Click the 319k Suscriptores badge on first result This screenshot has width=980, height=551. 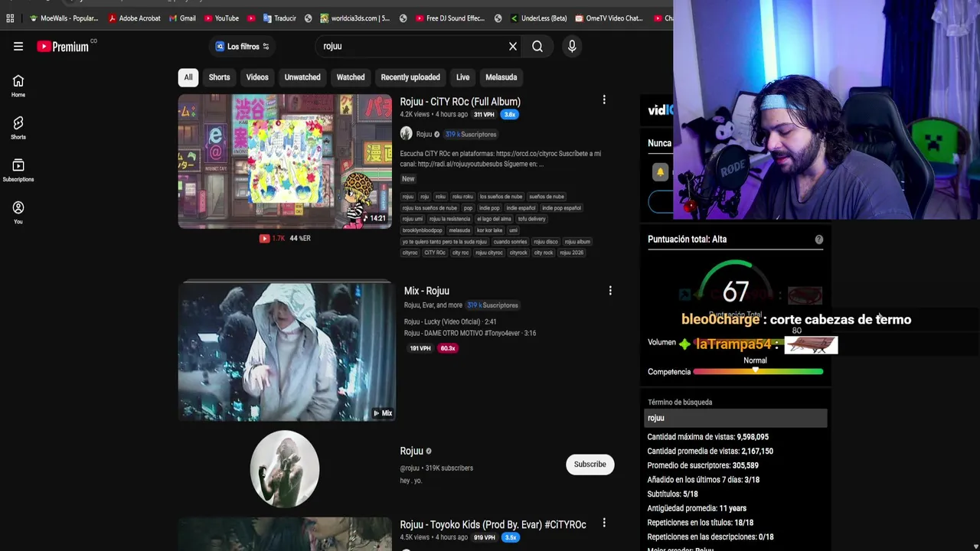pos(471,134)
